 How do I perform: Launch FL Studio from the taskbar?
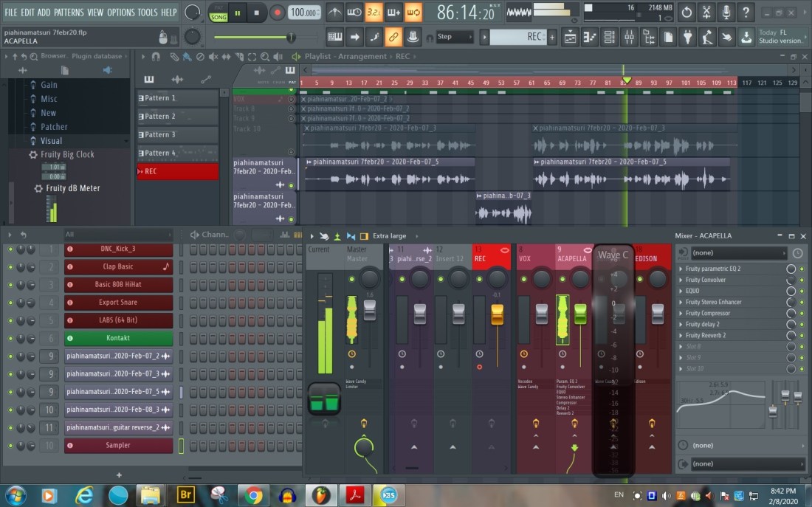pos(320,494)
